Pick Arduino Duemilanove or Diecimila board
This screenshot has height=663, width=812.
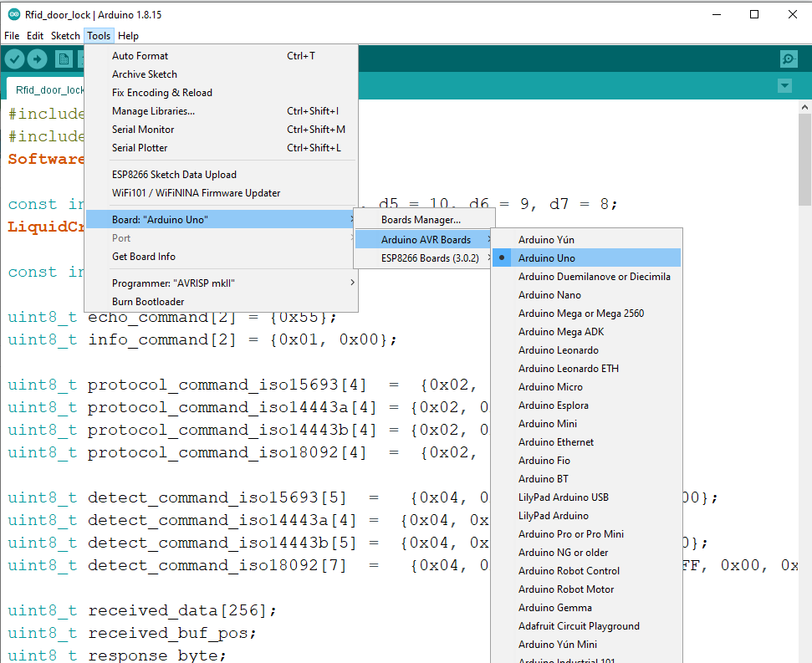(586, 277)
